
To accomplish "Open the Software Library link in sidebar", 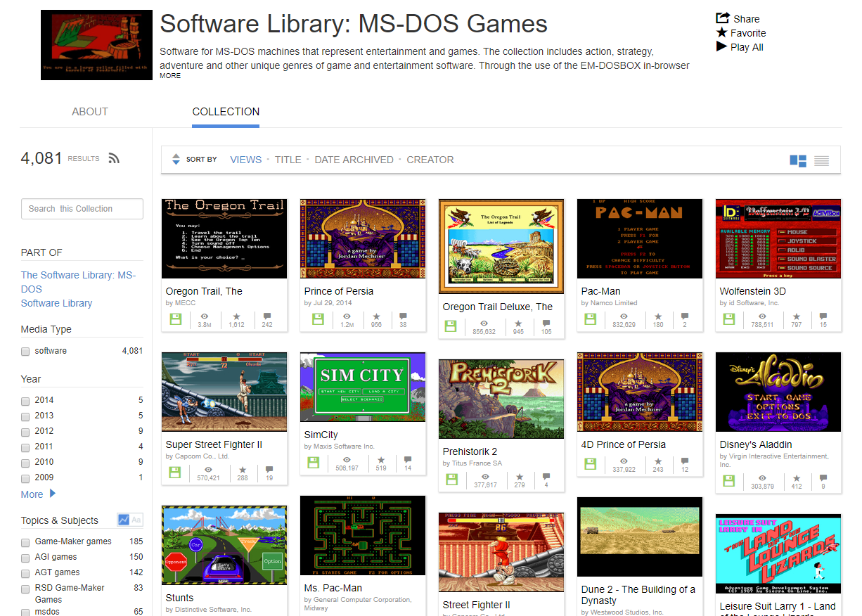I will (x=56, y=302).
